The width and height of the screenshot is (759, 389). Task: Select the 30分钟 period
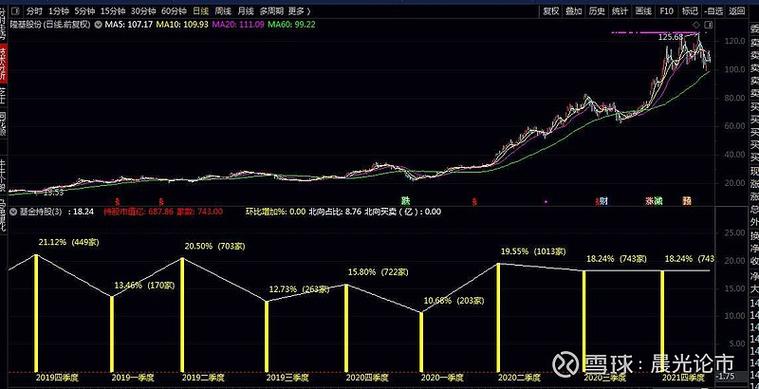pos(143,11)
